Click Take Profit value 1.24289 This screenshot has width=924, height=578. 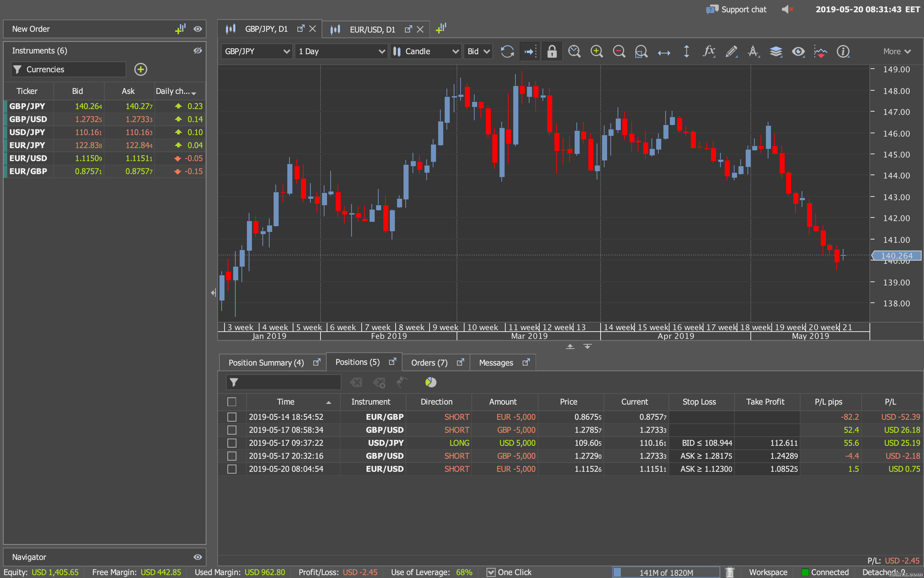click(x=784, y=456)
